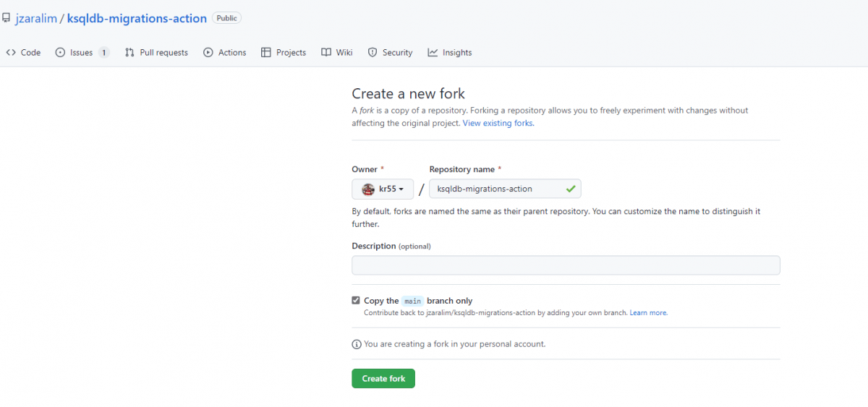Click the Projects table icon
The width and height of the screenshot is (868, 407).
coord(266,53)
